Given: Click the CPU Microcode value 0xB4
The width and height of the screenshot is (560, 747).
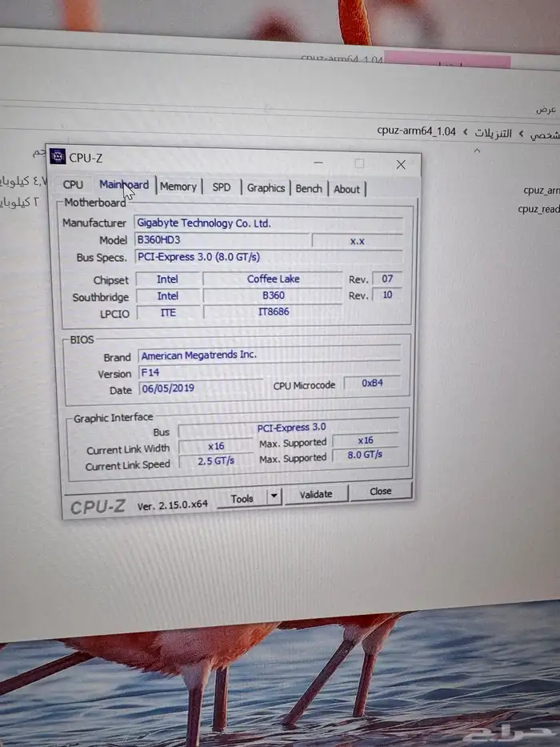Looking at the screenshot, I should (372, 383).
